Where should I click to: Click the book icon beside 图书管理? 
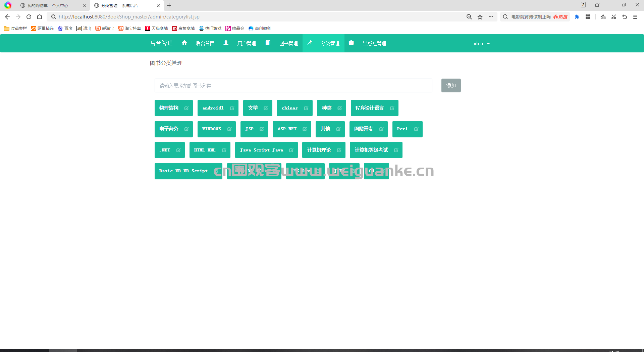pos(268,43)
